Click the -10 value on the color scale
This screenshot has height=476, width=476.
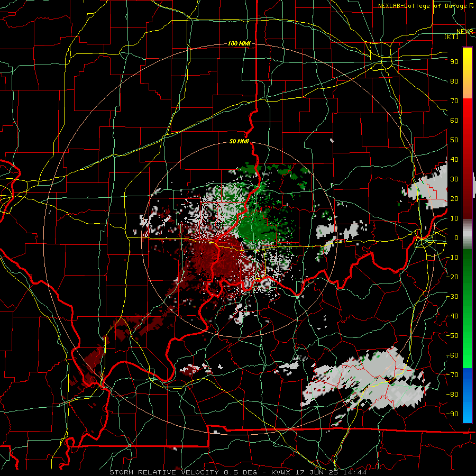tap(453, 258)
